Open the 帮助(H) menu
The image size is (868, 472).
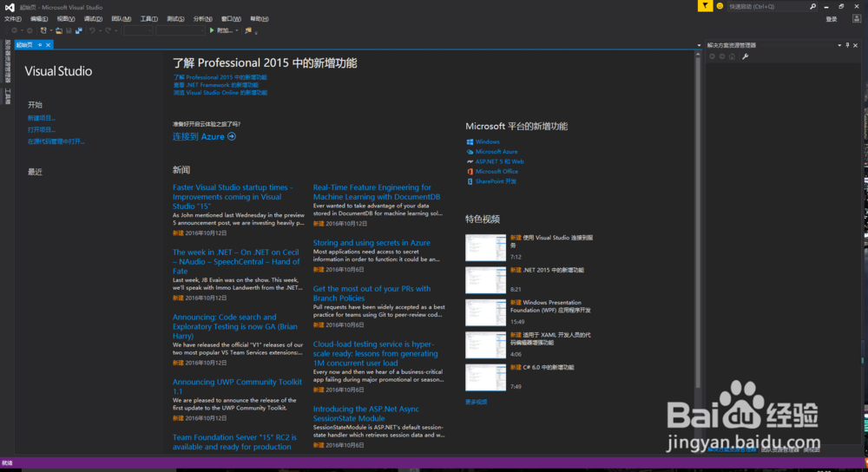259,19
